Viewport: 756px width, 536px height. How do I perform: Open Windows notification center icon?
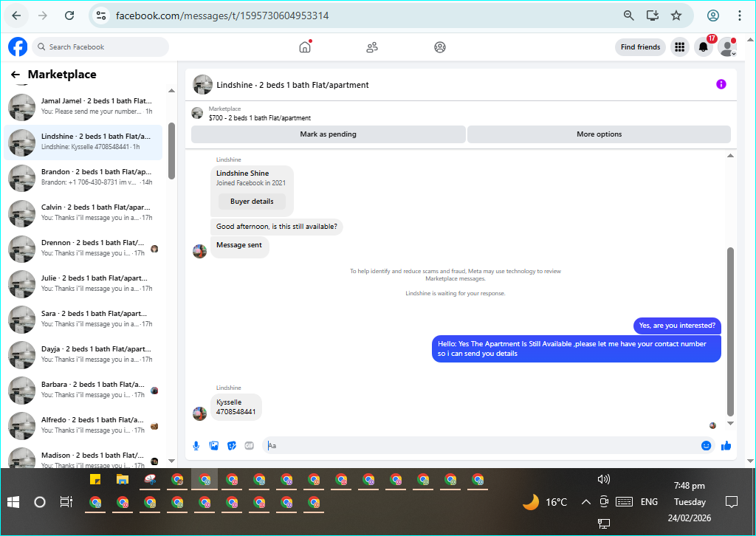pos(732,502)
